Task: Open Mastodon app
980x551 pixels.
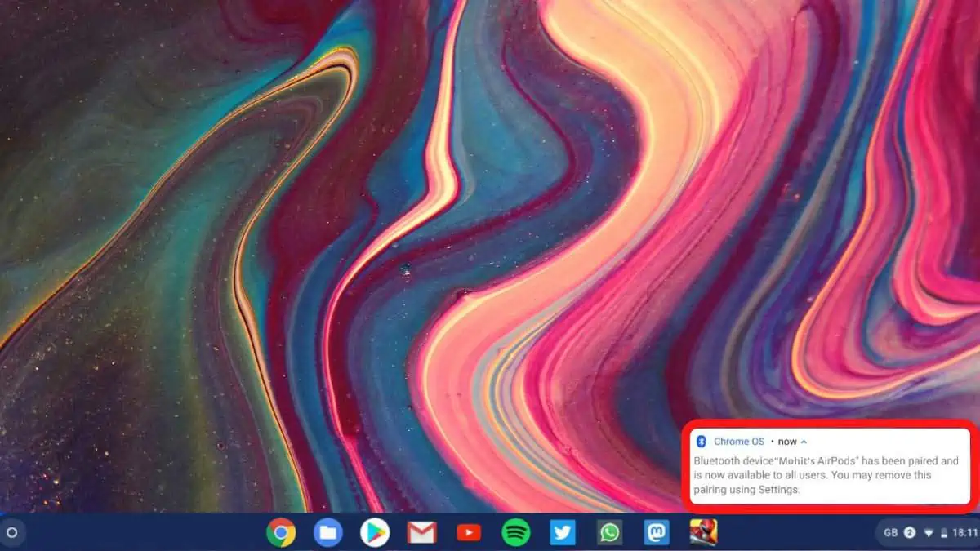Action: tap(657, 533)
